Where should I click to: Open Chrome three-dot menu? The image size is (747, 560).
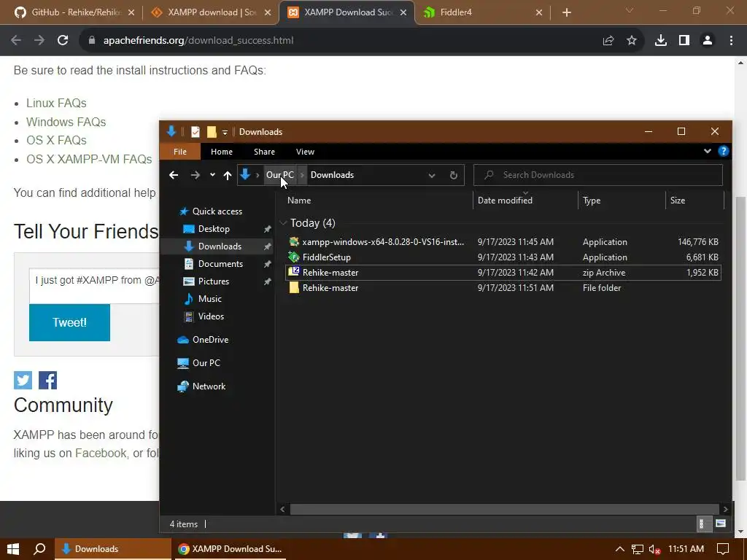pyautogui.click(x=731, y=41)
